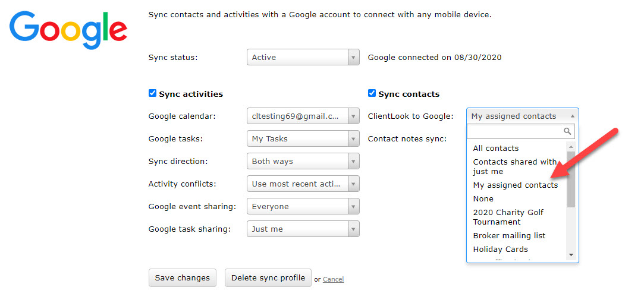Open the Google event sharing dropdown
The height and width of the screenshot is (303, 644).
pyautogui.click(x=303, y=207)
